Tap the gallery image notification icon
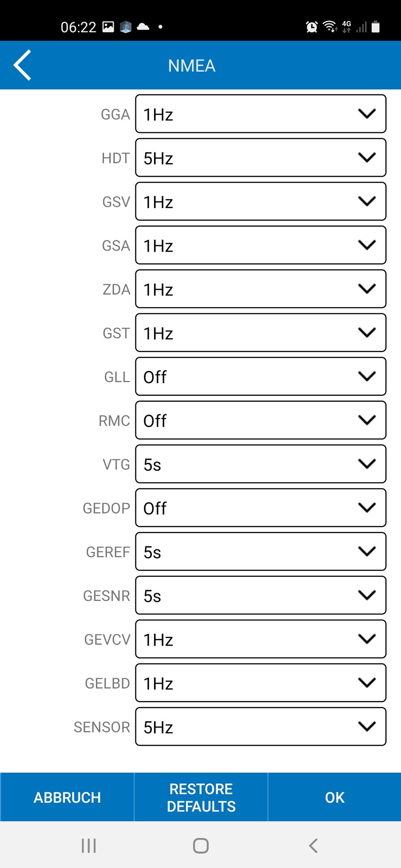The height and width of the screenshot is (868, 401). pos(109,27)
